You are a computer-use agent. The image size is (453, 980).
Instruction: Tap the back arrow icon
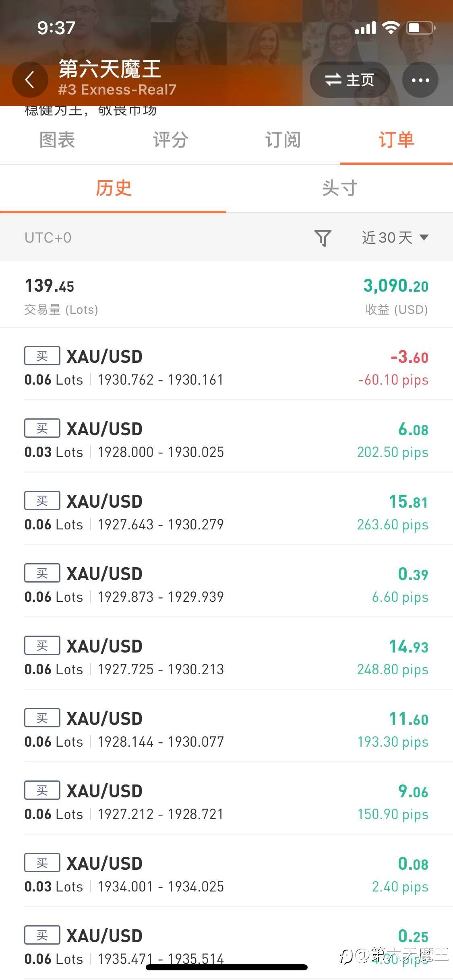[30, 80]
